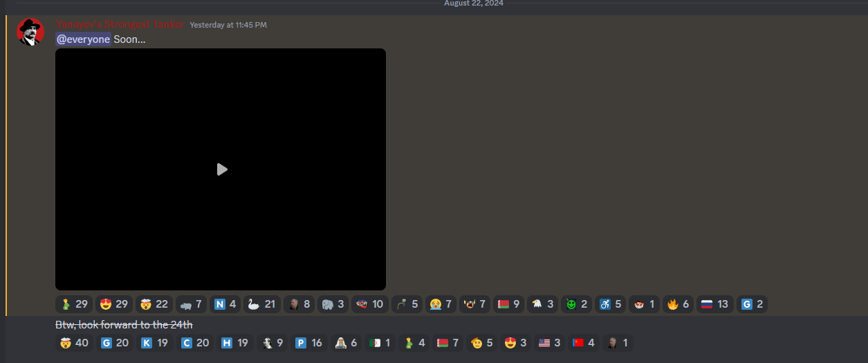Add swan reaction showing 21
The image size is (868, 363).
pyautogui.click(x=262, y=304)
